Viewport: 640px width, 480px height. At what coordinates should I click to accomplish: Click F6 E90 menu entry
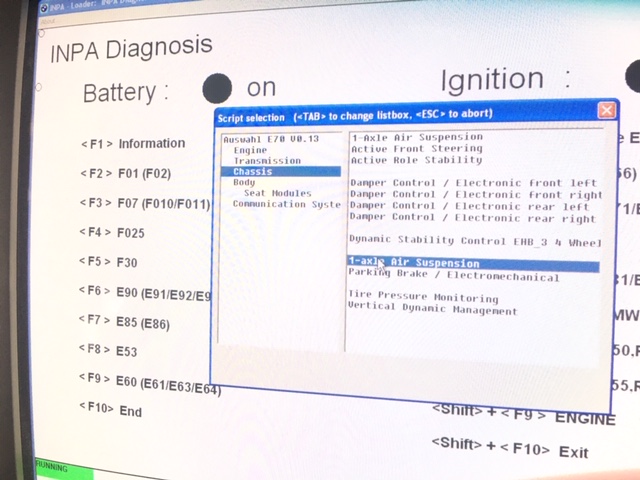click(144, 293)
